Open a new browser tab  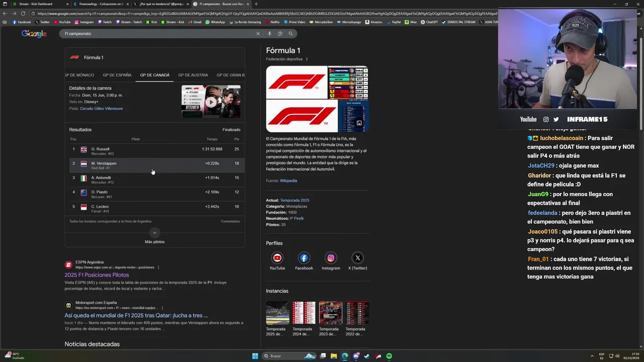click(x=256, y=4)
